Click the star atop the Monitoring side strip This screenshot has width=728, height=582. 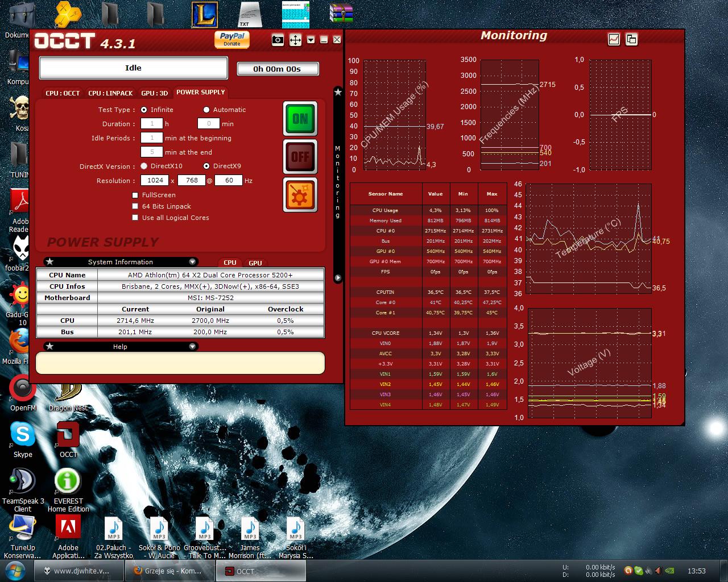coord(338,92)
